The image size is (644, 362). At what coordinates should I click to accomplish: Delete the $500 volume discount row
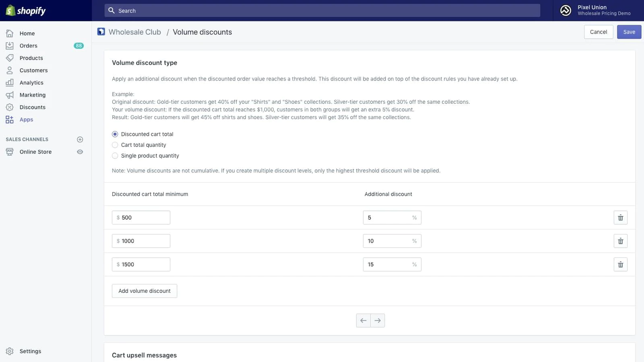pos(620,218)
